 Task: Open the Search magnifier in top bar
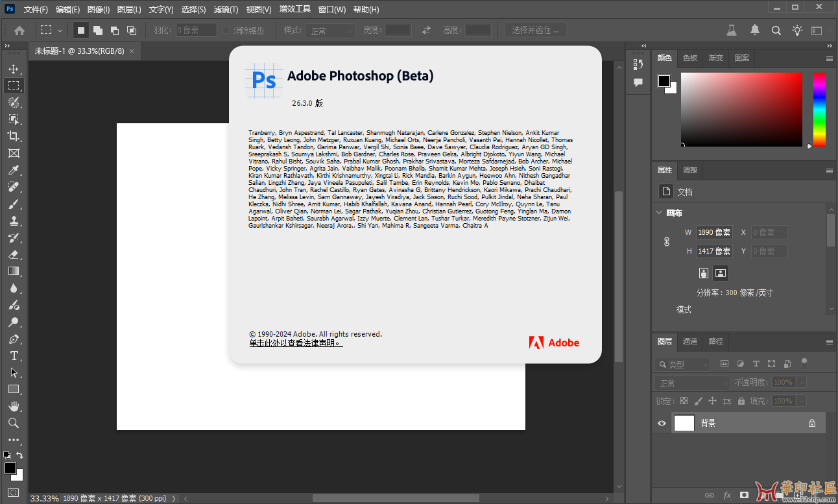[x=776, y=30]
